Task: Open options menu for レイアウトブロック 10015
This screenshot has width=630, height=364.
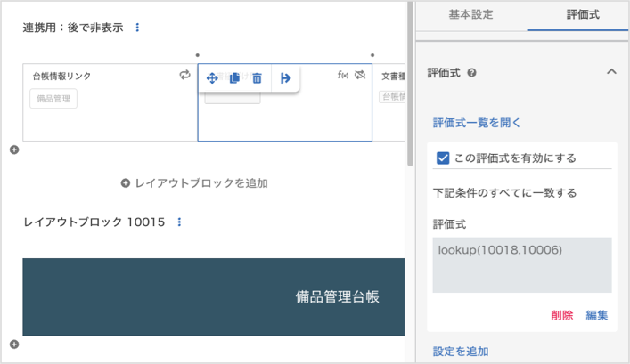Action: click(x=179, y=222)
